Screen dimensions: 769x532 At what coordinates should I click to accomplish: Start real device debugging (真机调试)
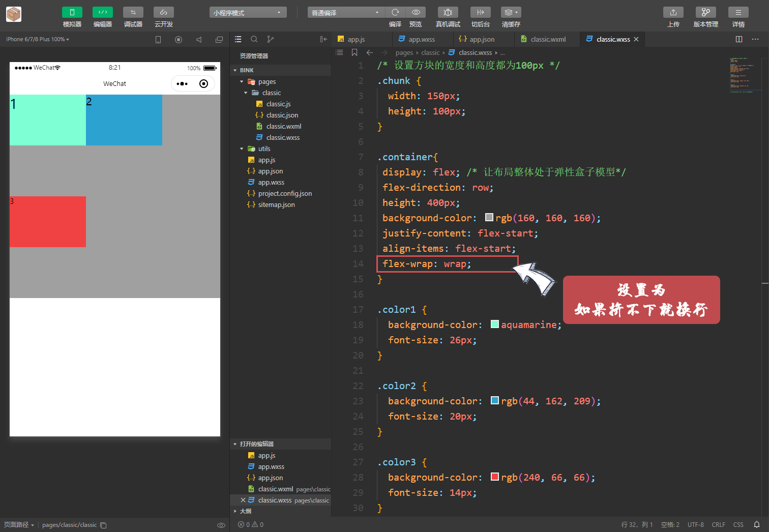pos(448,12)
